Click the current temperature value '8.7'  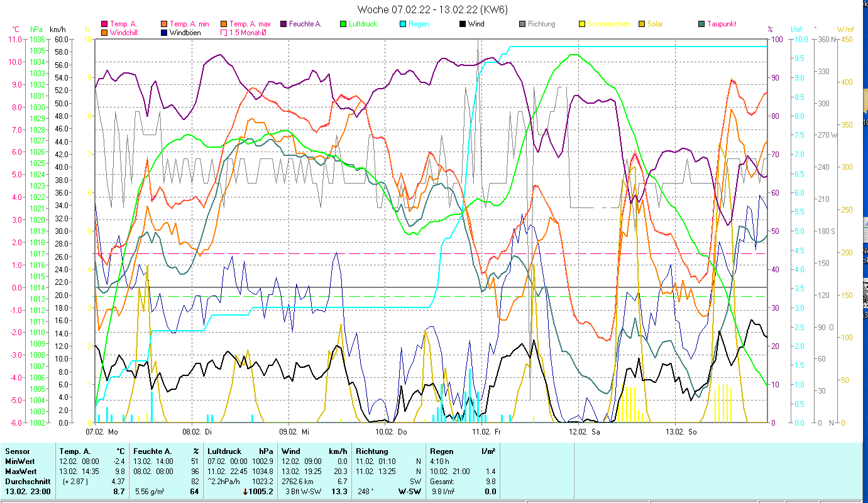point(119,492)
